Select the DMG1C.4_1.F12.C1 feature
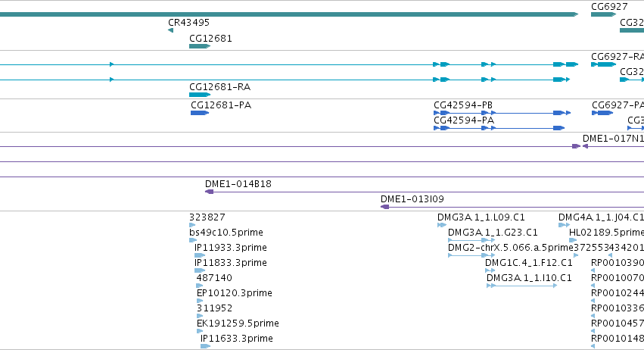 click(x=490, y=270)
